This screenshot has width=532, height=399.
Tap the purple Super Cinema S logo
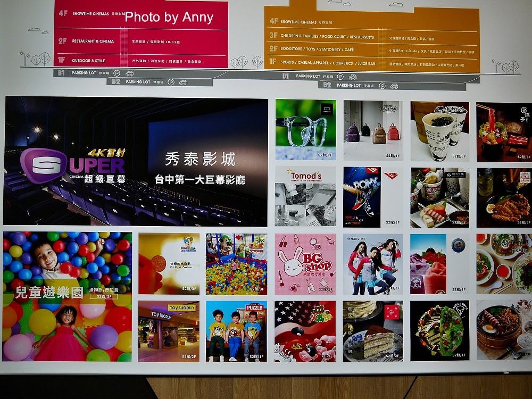point(44,165)
